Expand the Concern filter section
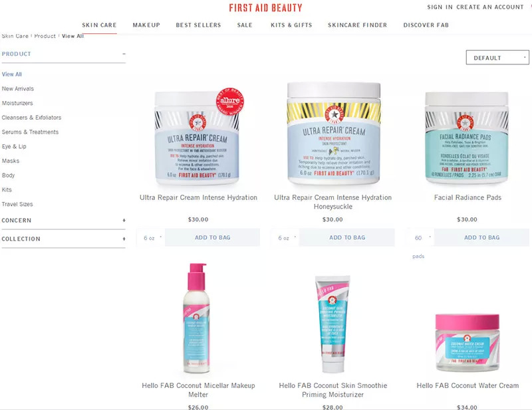Viewport: 532px width, 410px height. point(124,221)
